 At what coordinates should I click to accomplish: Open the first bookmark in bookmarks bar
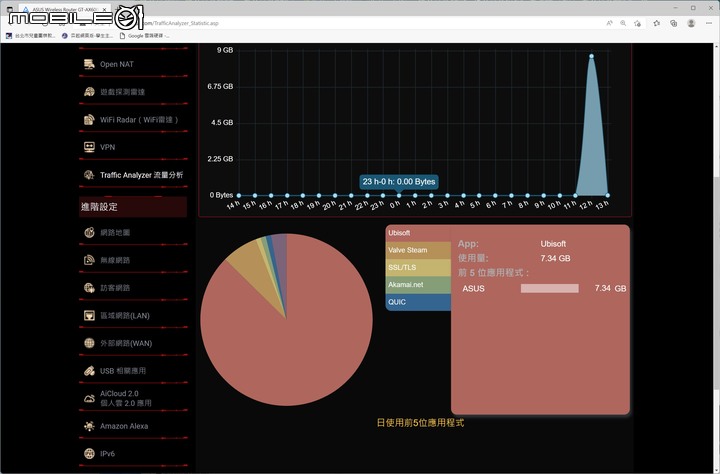tap(31, 35)
